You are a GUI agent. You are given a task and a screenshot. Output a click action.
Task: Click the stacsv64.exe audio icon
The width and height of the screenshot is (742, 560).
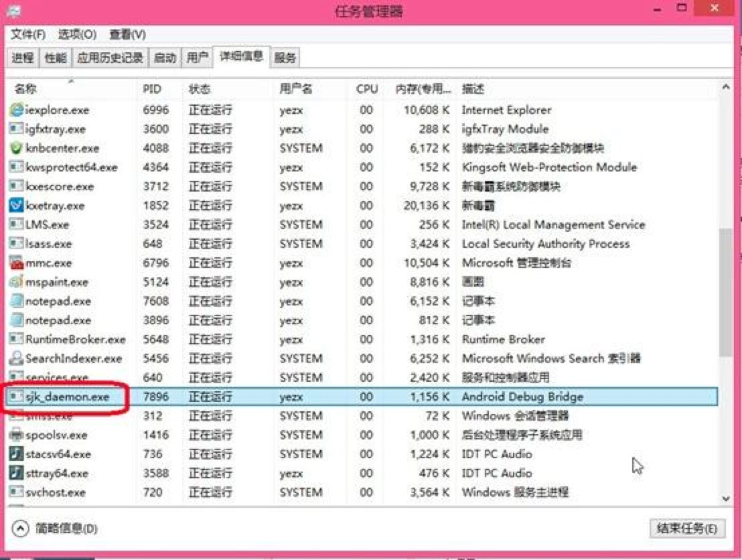17,454
